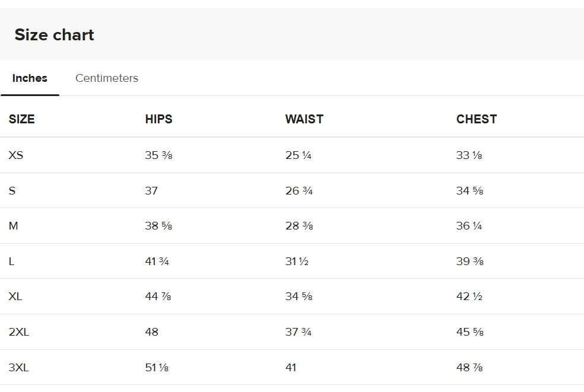Click the HIPS column header
The height and width of the screenshot is (392, 584).
158,119
